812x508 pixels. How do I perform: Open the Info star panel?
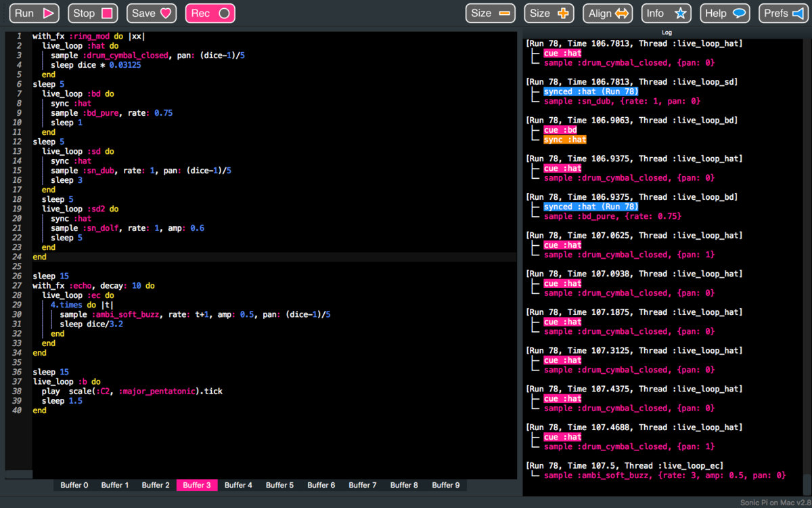pos(666,13)
